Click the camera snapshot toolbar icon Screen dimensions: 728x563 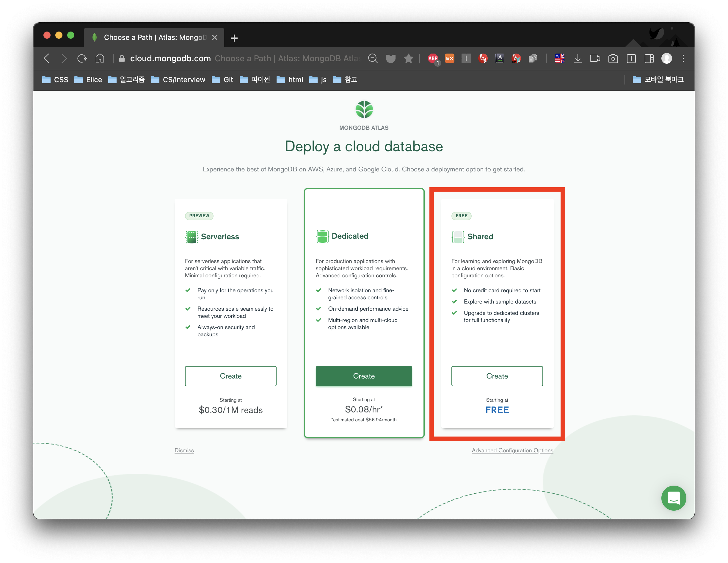click(x=613, y=59)
